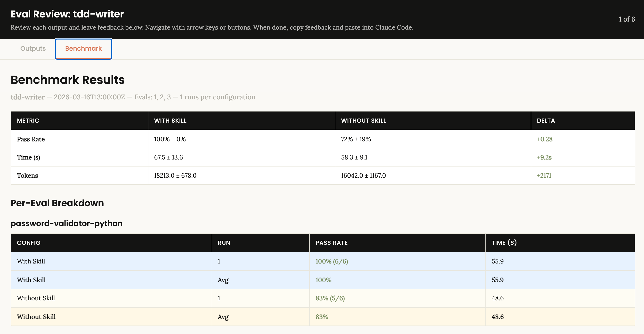The image size is (644, 334).
Task: Click the +9.2s time delta value
Action: [544, 157]
